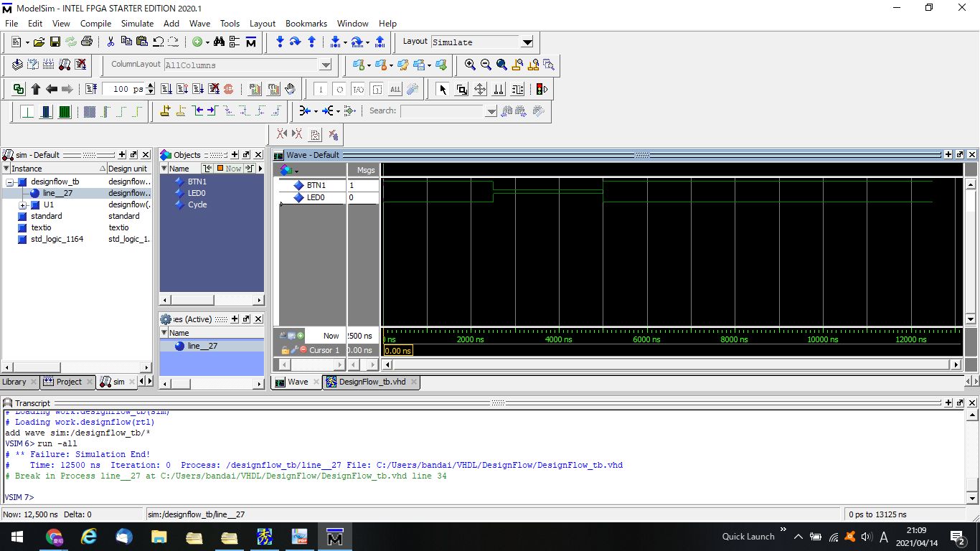Click the Save disk icon
This screenshot has width=980, height=551.
pos(55,42)
